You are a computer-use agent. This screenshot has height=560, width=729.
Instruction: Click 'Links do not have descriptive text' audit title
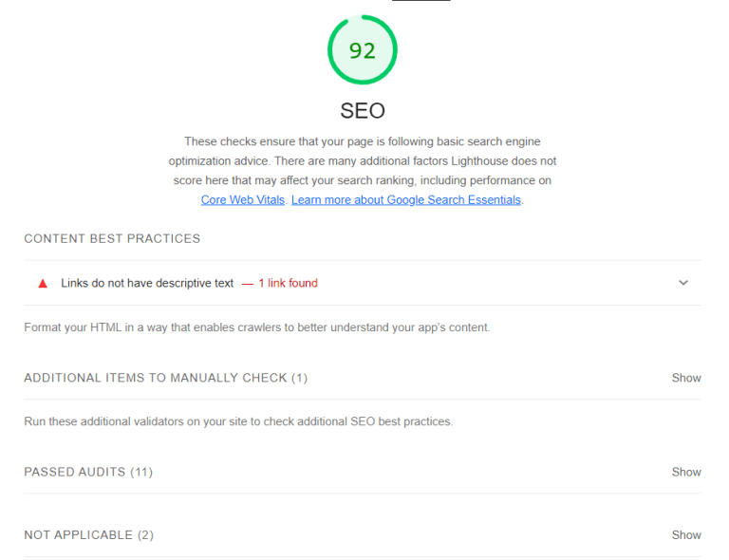[x=147, y=283]
